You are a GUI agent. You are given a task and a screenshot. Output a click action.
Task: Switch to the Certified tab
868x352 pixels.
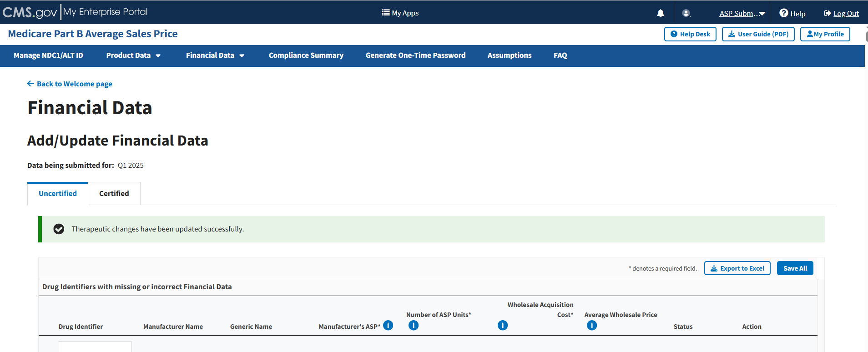114,194
